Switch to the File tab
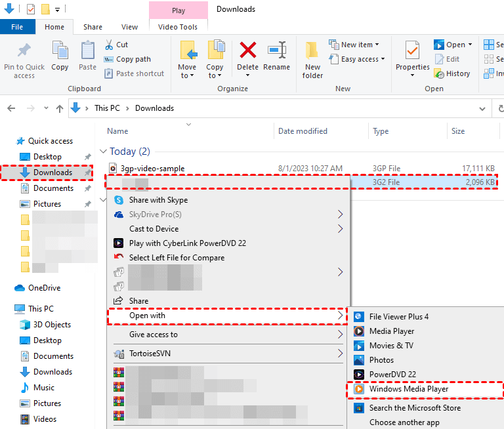504x429 pixels. 17,27
